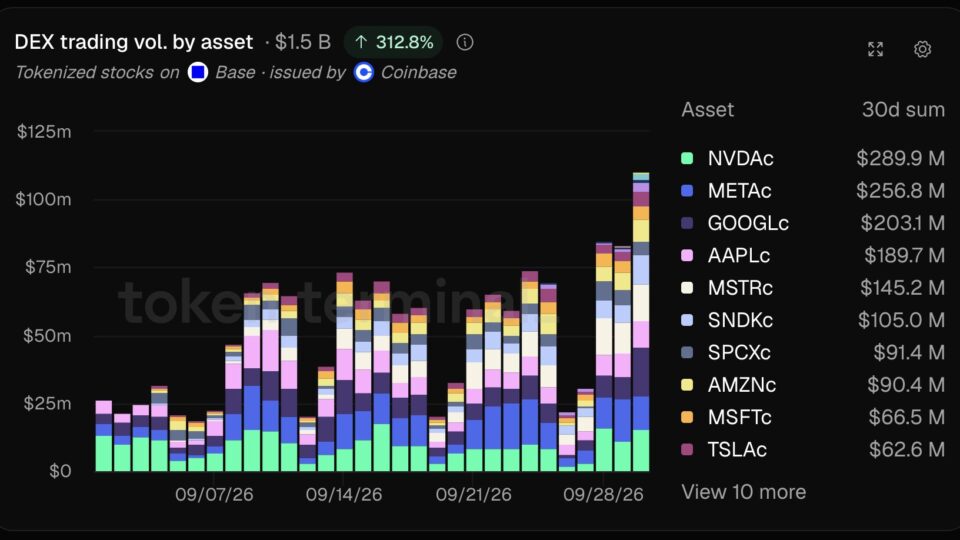Click the $189.7 M value
The image size is (960, 540).
904,255
